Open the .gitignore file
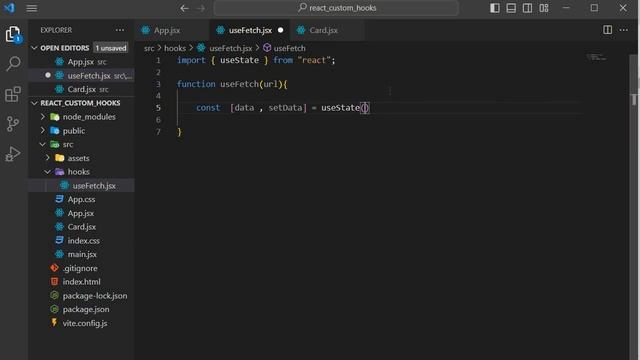 click(x=81, y=268)
